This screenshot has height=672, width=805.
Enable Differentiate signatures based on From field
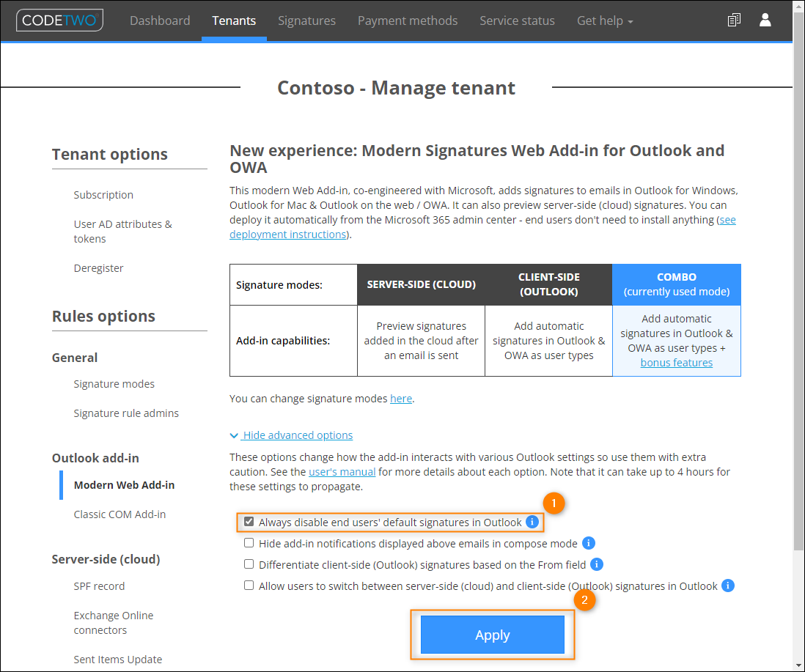tap(249, 564)
